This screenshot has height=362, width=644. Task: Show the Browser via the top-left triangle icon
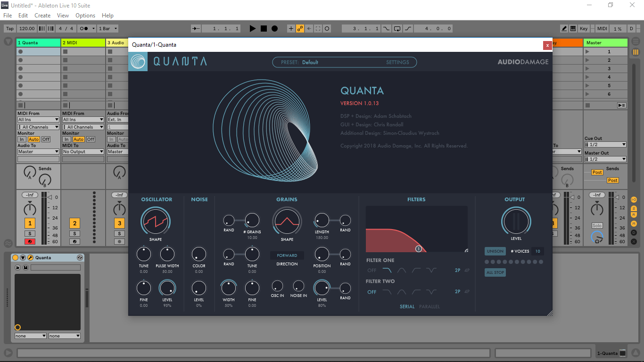coord(8,41)
